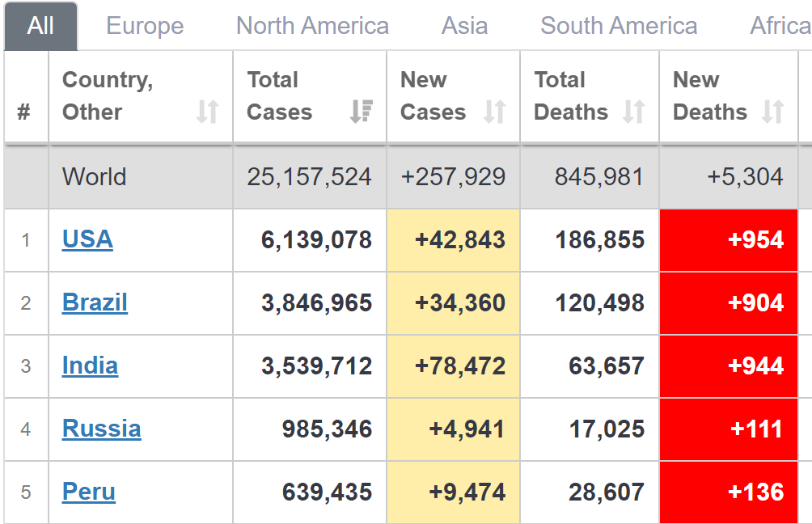Select India total deaths 63,657
The height and width of the screenshot is (524, 812).
click(x=607, y=366)
